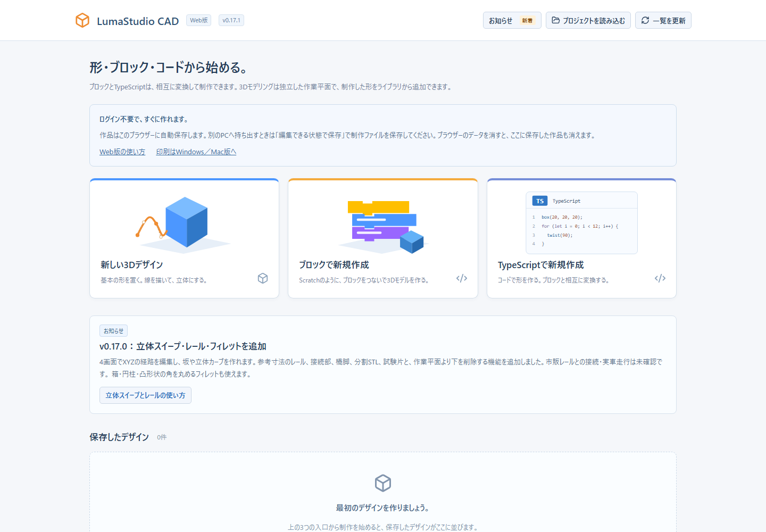Click the refresh icon in 一覧を更新
This screenshot has width=766, height=532.
tap(645, 20)
